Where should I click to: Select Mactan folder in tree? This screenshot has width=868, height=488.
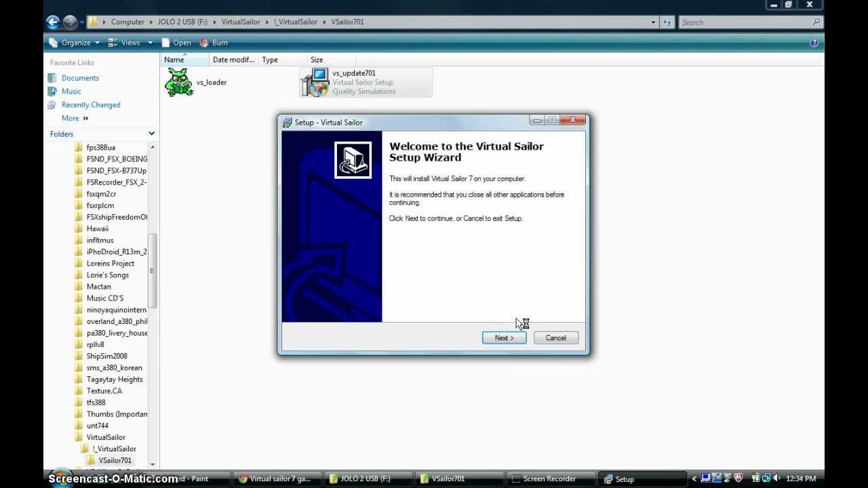tap(99, 286)
